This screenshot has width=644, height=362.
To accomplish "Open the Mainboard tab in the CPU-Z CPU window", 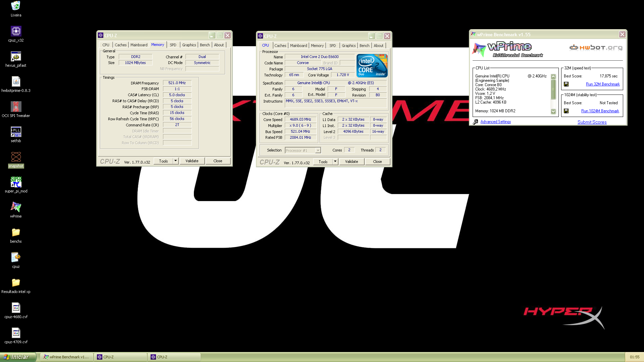I will pos(299,46).
